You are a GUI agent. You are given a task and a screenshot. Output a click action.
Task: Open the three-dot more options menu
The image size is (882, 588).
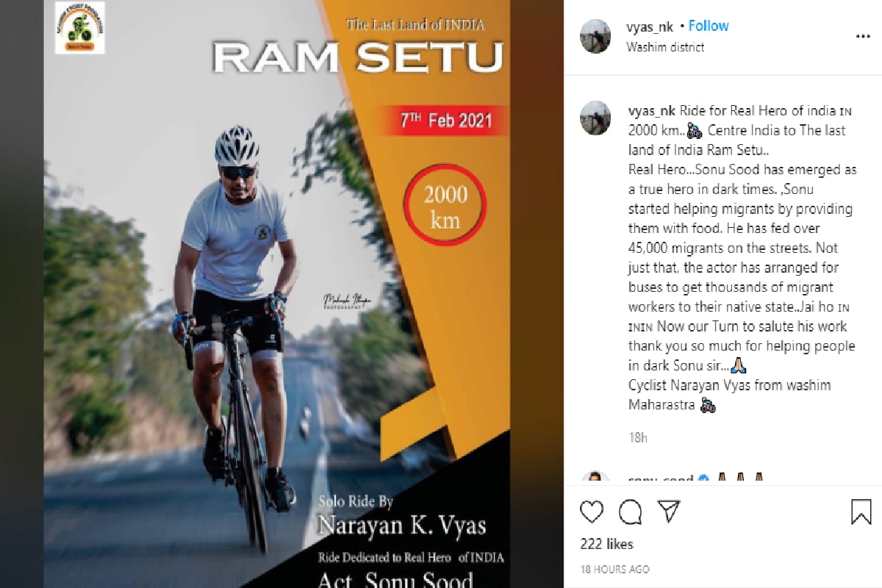click(863, 36)
